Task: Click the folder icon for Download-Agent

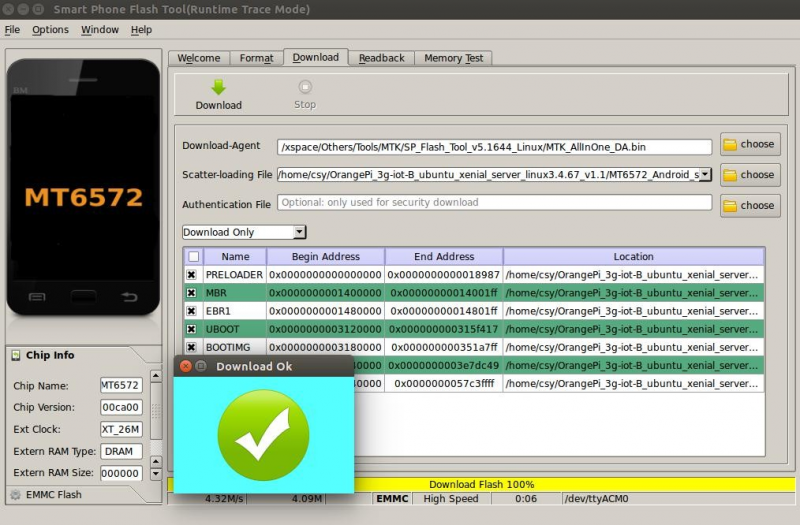Action: (730, 144)
